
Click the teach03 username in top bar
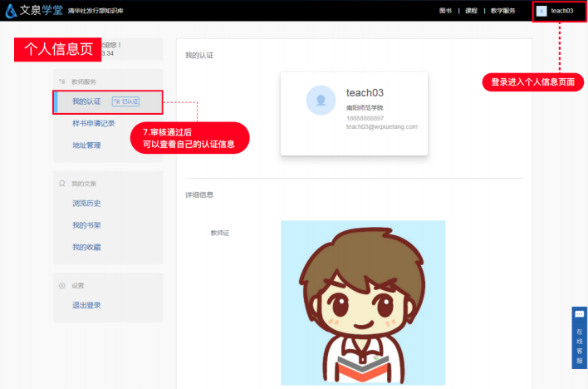click(x=562, y=11)
